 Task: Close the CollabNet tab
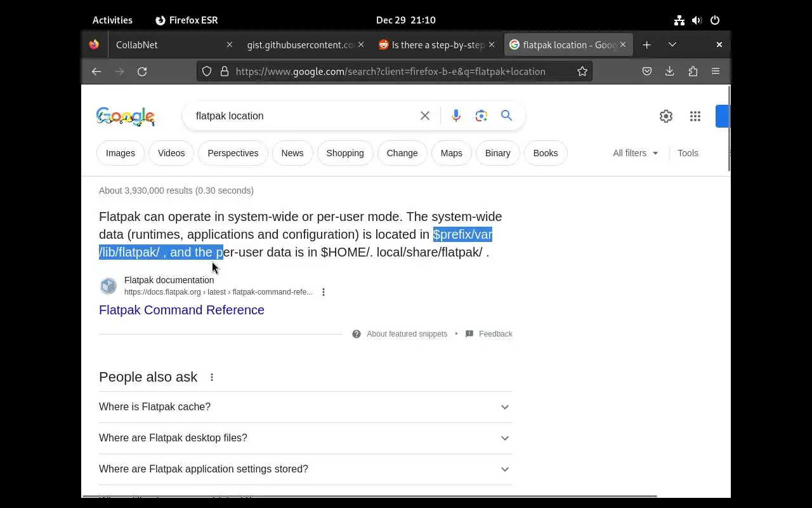coord(230,44)
